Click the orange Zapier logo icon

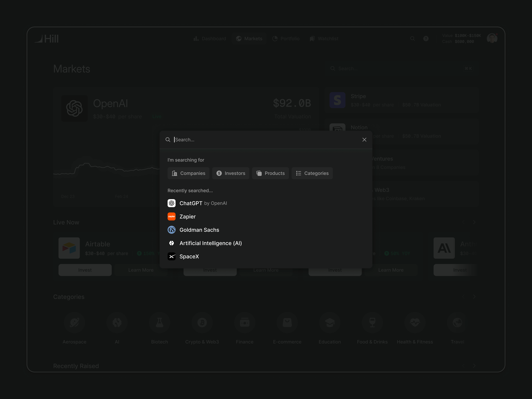pos(171,216)
